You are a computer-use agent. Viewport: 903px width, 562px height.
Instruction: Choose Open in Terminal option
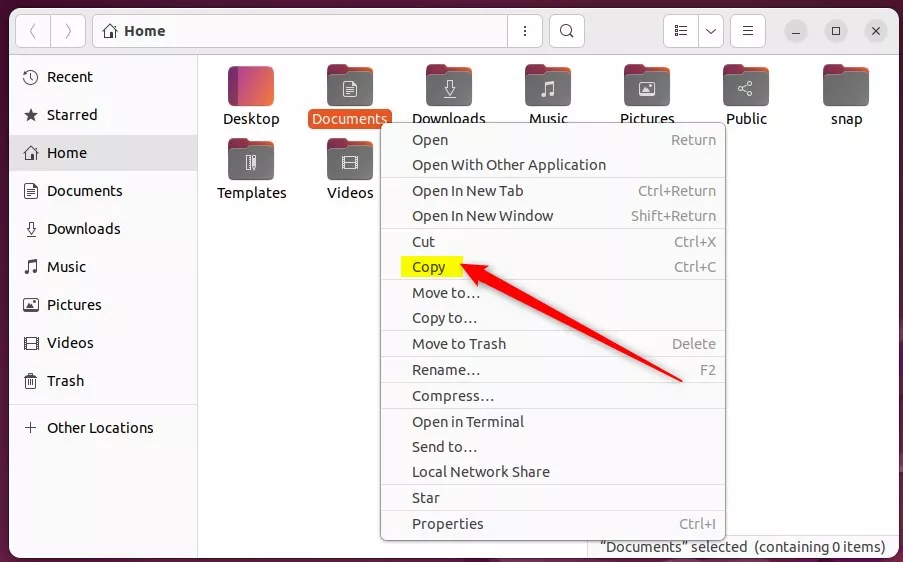468,422
